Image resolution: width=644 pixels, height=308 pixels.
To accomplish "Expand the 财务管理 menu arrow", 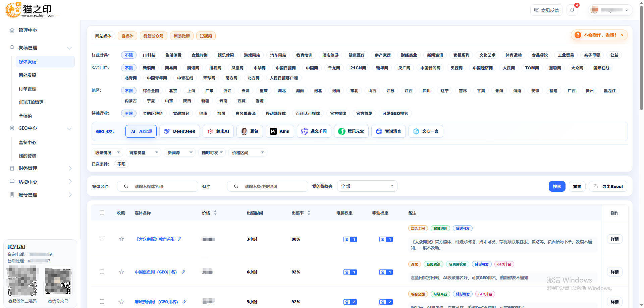I will (70, 168).
